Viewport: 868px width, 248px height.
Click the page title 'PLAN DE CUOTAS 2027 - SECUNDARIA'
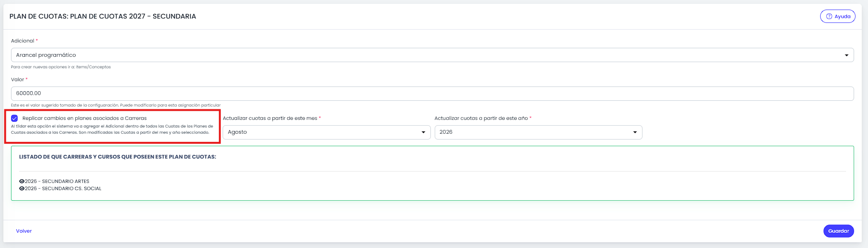(x=133, y=16)
